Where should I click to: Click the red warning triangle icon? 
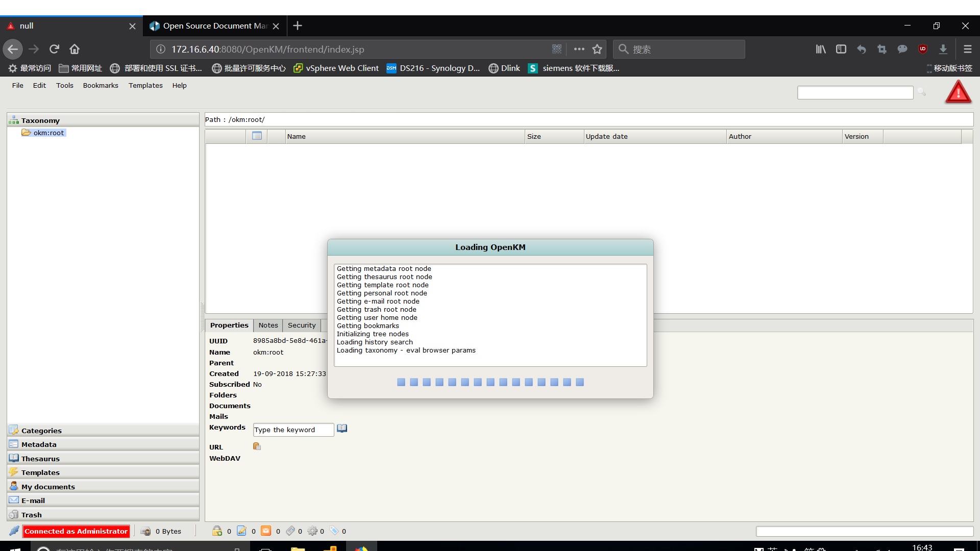click(958, 93)
